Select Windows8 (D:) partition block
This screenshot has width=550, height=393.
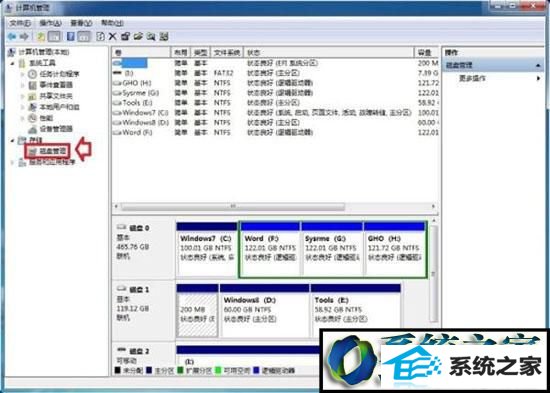(x=265, y=311)
